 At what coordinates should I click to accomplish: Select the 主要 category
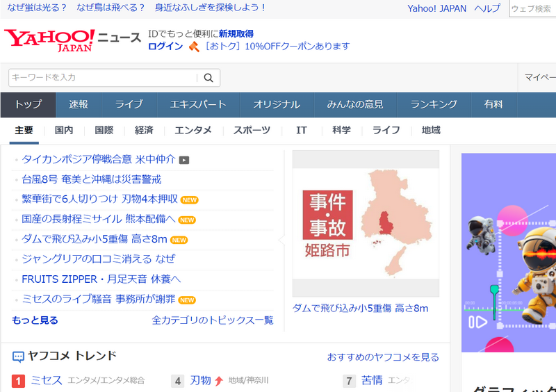(24, 131)
